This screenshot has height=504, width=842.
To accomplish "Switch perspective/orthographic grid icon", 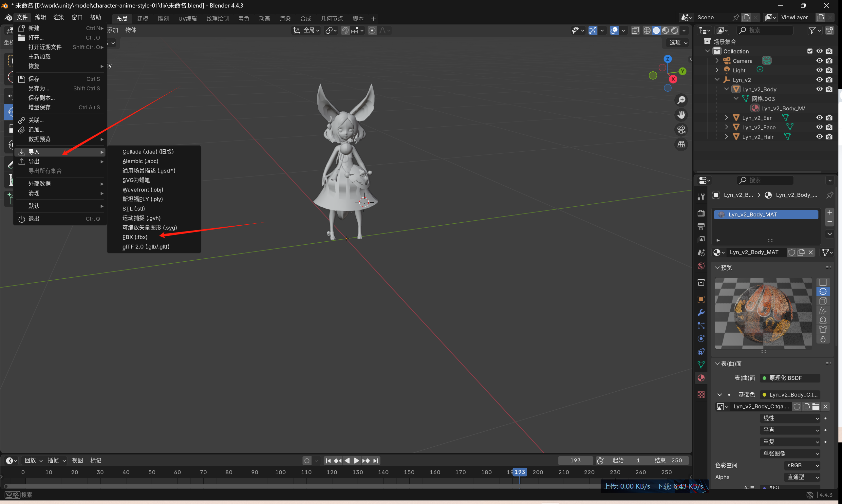I will (x=681, y=145).
